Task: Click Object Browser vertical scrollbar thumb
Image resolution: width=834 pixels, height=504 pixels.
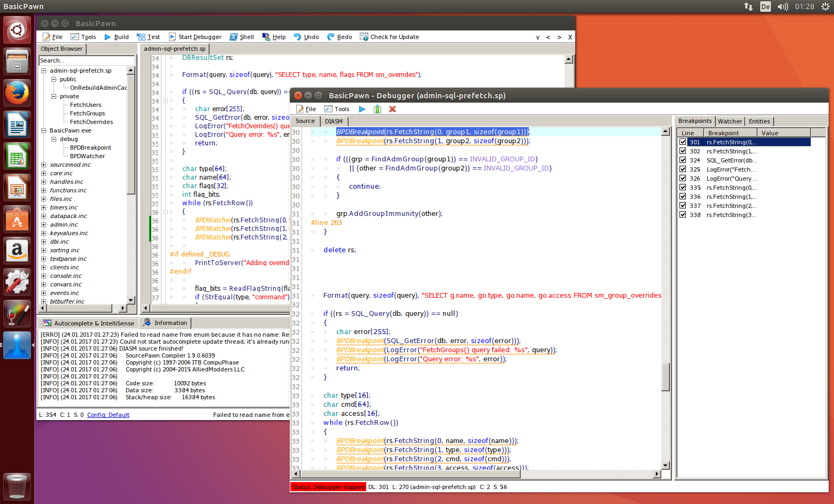Action: coord(131,135)
